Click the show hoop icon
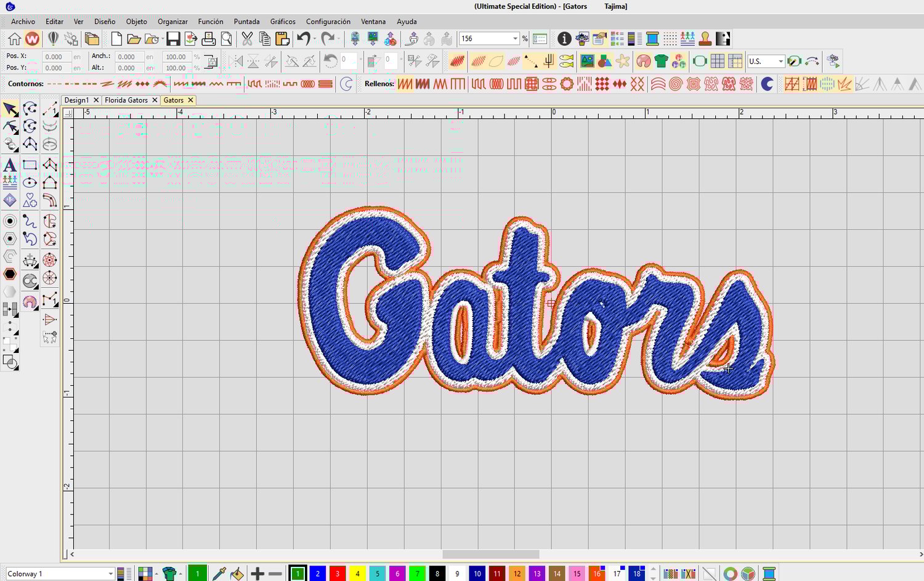The image size is (924, 581). 699,61
